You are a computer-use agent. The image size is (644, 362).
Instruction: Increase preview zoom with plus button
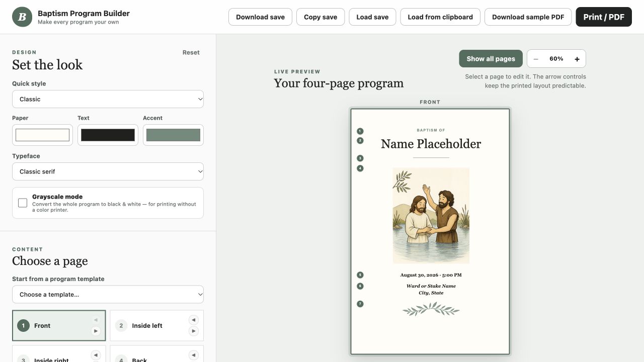(x=577, y=59)
